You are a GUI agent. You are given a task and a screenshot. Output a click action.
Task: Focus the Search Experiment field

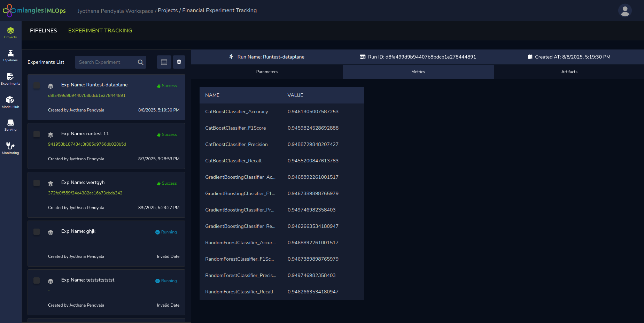[x=106, y=62]
